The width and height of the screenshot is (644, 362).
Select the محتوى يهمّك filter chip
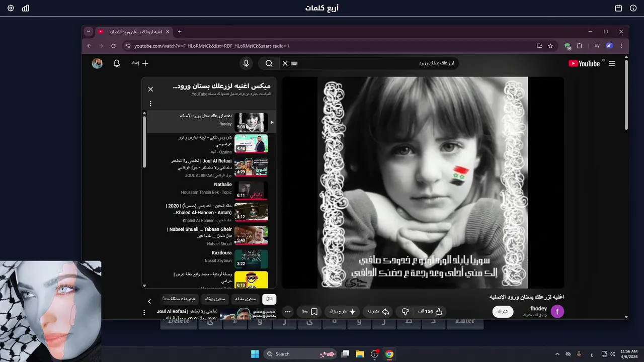pos(215,299)
